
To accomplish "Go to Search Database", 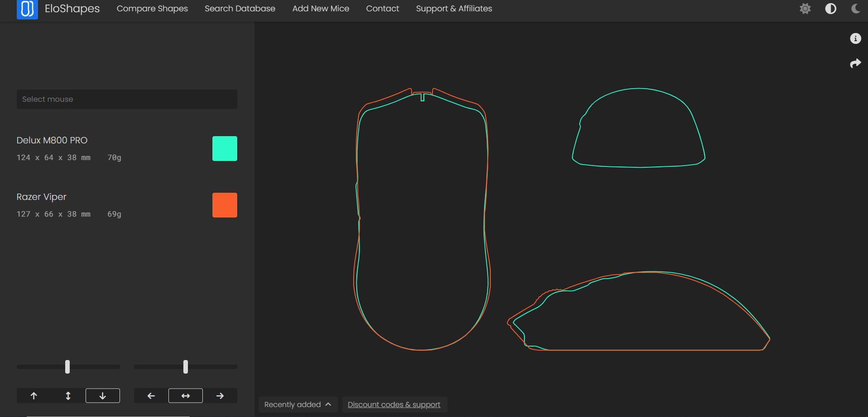I will point(240,9).
